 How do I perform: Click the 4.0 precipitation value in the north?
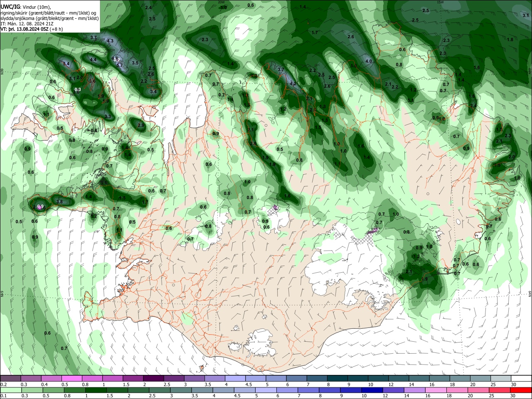369,61
